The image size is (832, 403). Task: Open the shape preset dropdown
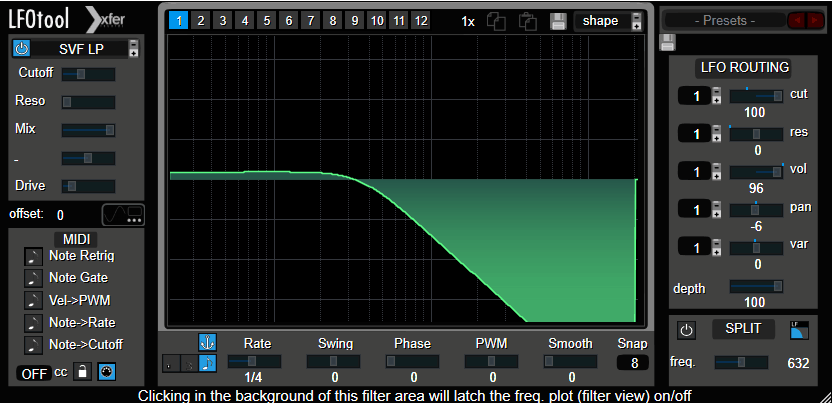point(602,21)
